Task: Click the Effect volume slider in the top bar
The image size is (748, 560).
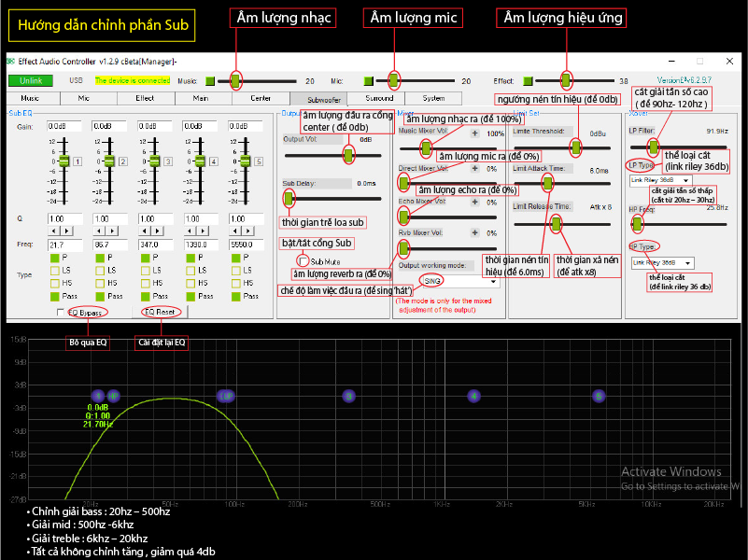Action: (574, 81)
